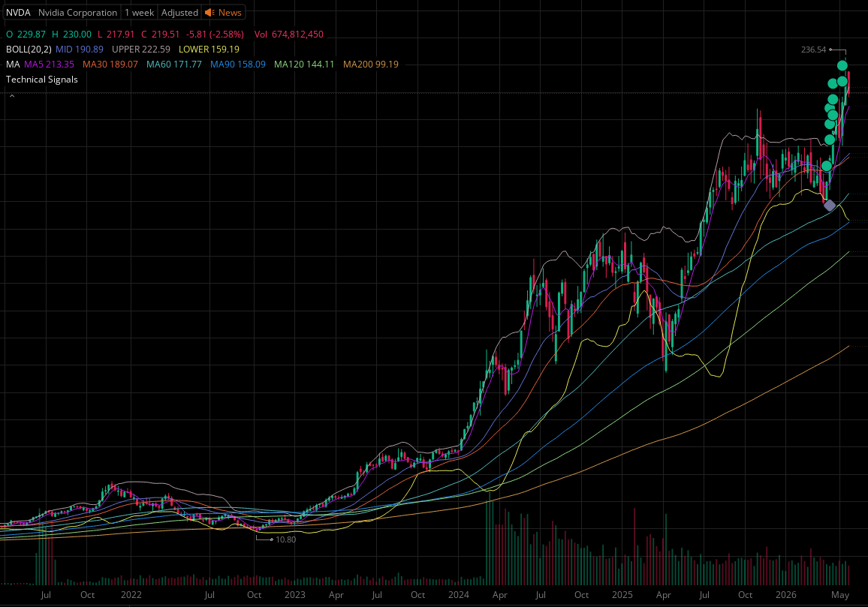Click the low price L 217.91
Viewport: 868px width, 607px height.
point(116,35)
